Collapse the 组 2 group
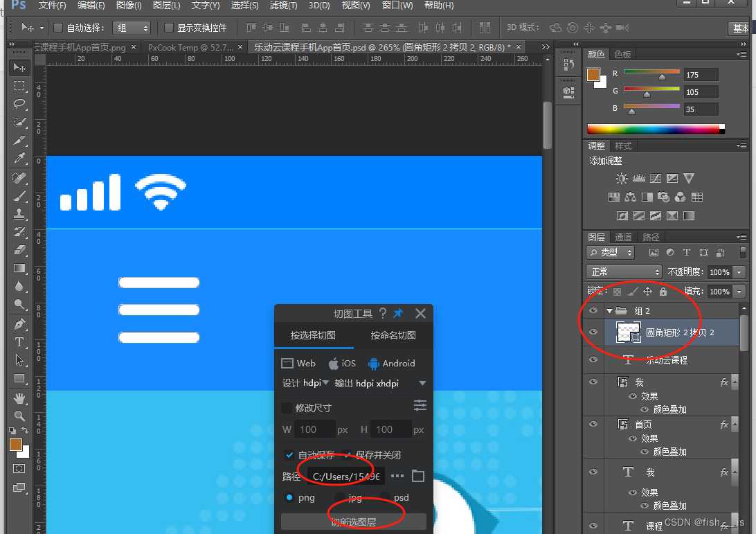 (609, 311)
